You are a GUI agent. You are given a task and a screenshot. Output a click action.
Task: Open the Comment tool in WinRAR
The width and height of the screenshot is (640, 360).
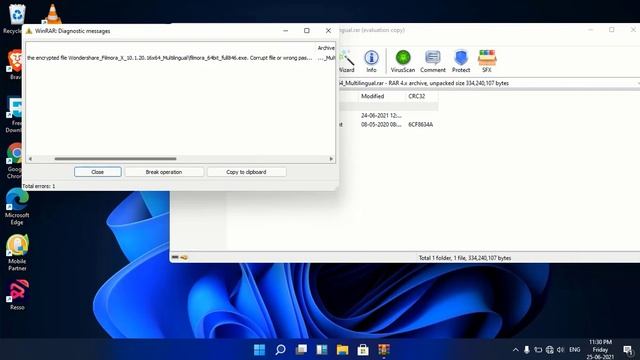click(433, 61)
